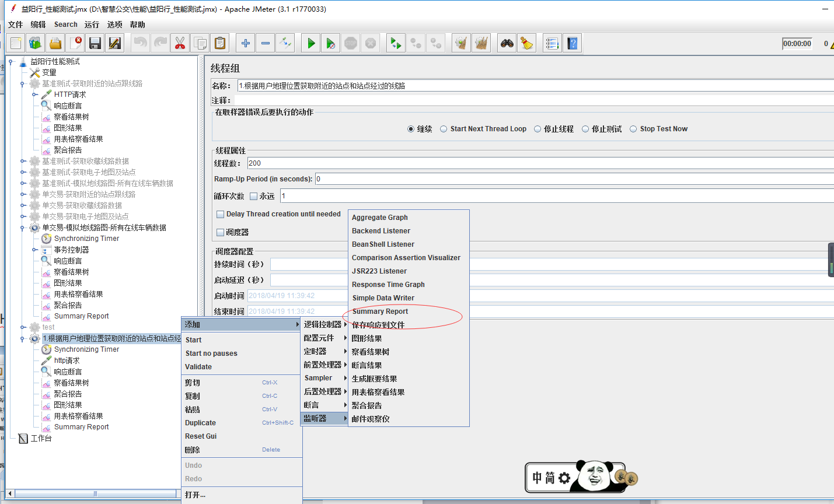
Task: Click the 名称 text field
Action: point(535,86)
